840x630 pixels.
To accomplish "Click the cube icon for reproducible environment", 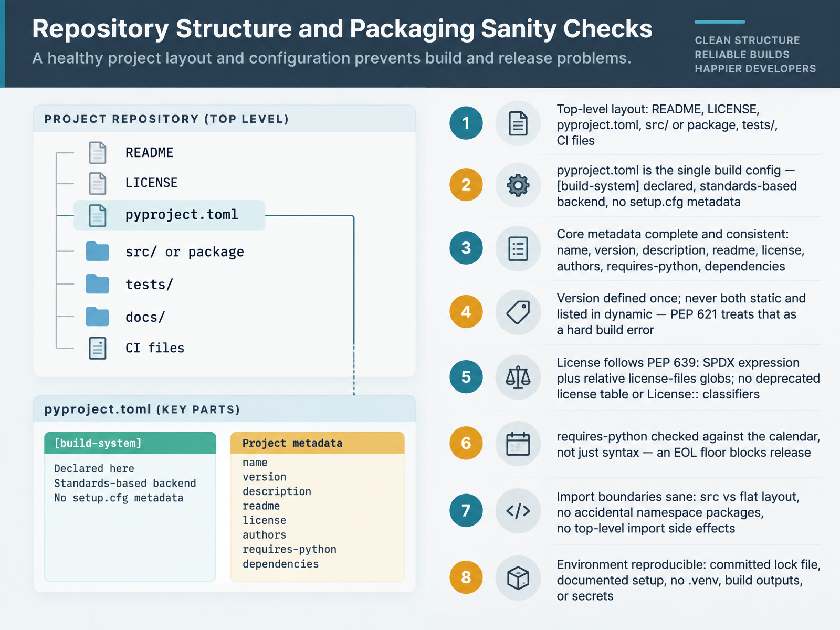I will coord(518,578).
